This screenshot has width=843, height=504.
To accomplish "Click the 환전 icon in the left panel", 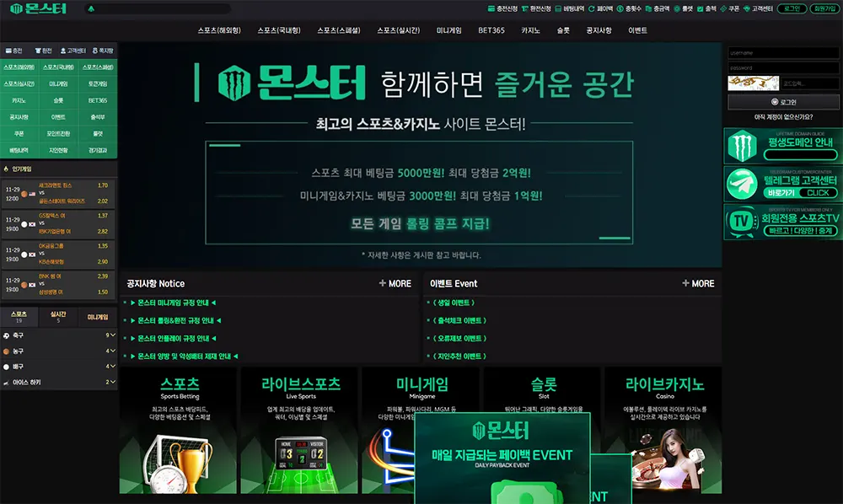I will [38, 51].
